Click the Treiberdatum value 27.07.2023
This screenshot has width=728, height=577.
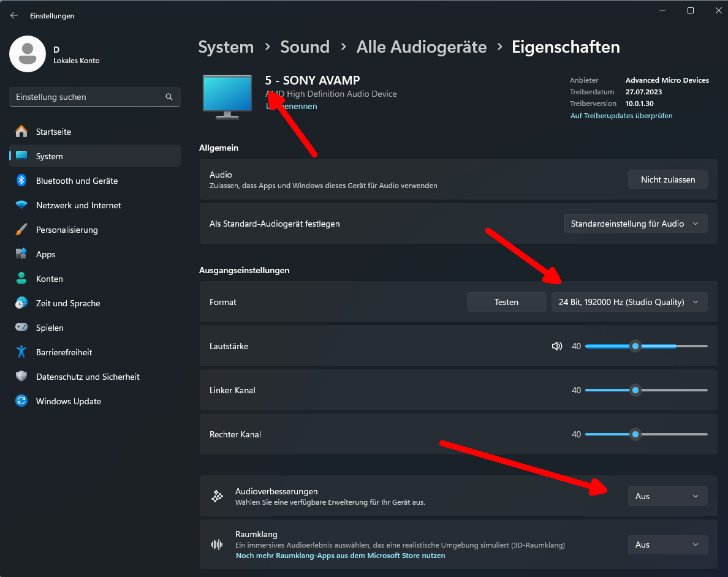643,92
